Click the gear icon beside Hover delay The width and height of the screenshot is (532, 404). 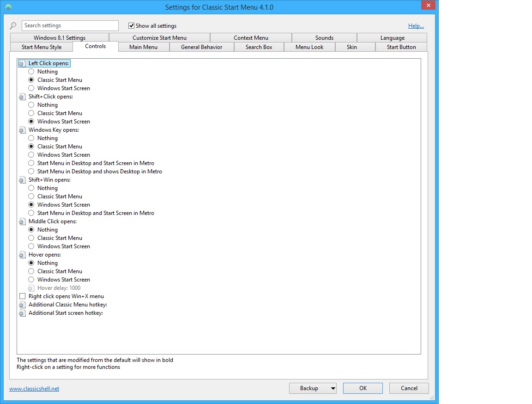click(31, 288)
